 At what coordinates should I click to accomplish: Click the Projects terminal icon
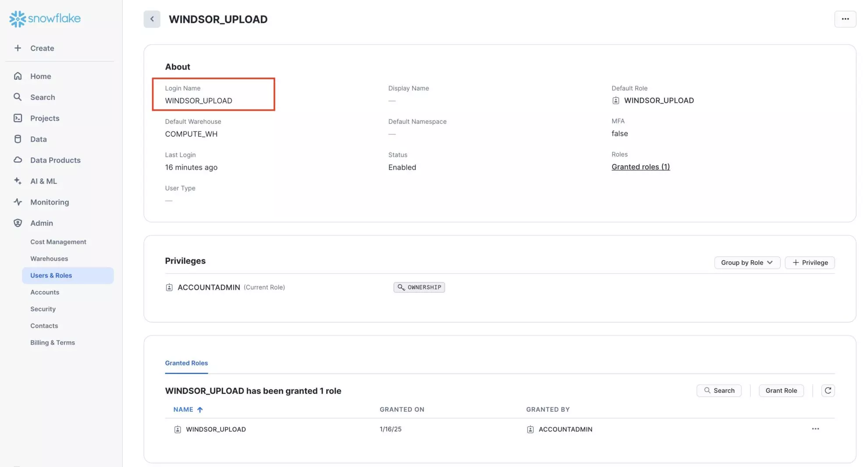pyautogui.click(x=18, y=118)
